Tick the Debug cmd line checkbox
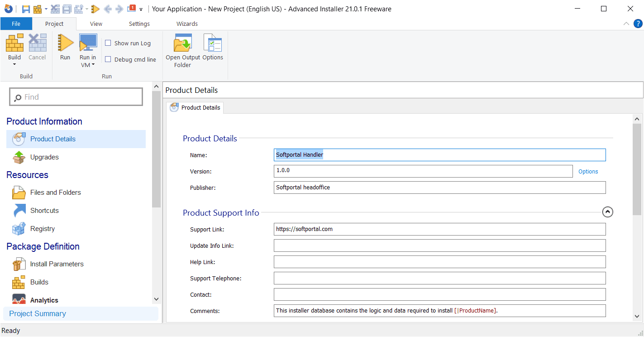The width and height of the screenshot is (644, 337). pyautogui.click(x=108, y=59)
